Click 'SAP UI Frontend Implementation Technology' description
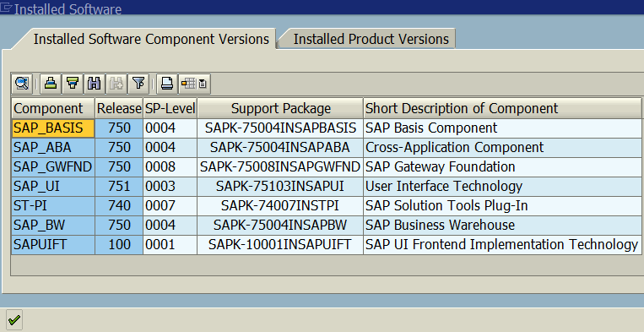The height and width of the screenshot is (332, 644). (502, 244)
